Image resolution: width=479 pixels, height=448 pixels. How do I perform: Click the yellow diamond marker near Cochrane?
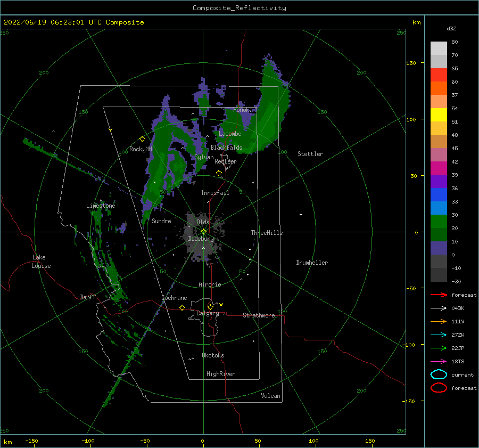(x=182, y=307)
